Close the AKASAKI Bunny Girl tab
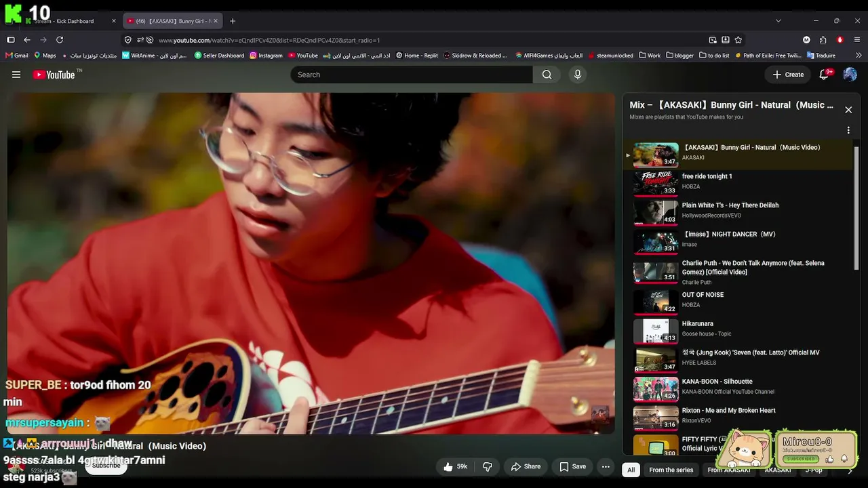The width and height of the screenshot is (868, 488). [x=216, y=21]
